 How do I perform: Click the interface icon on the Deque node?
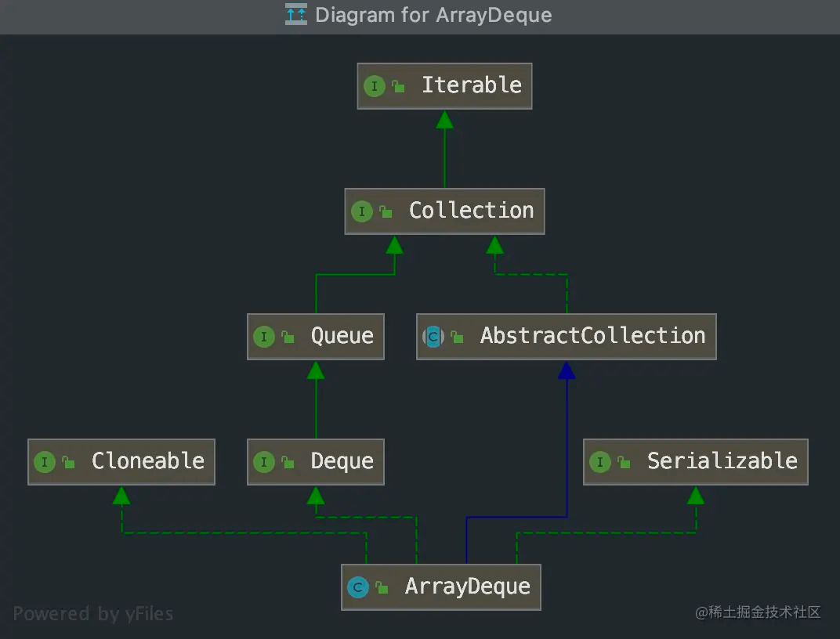[x=264, y=462]
